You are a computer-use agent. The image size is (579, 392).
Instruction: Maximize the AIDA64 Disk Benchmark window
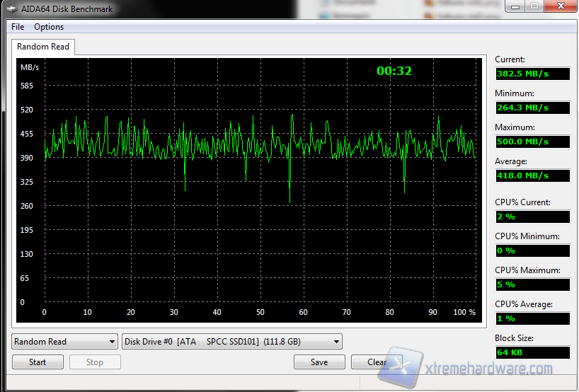(533, 6)
